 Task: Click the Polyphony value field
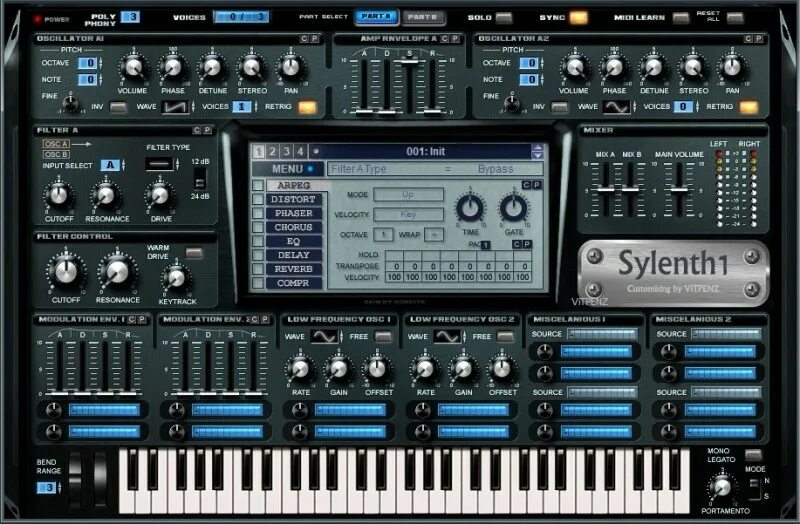click(x=132, y=17)
